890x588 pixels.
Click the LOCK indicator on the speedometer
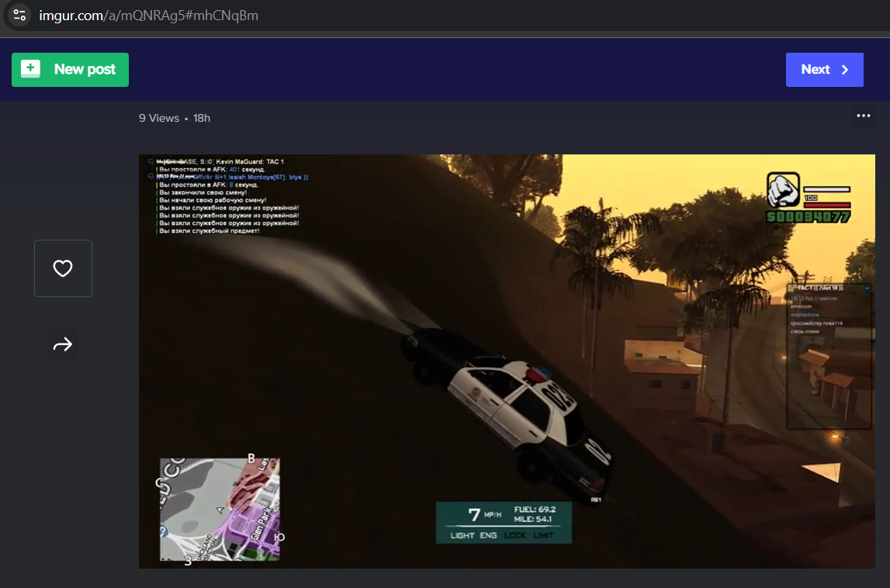tap(514, 536)
